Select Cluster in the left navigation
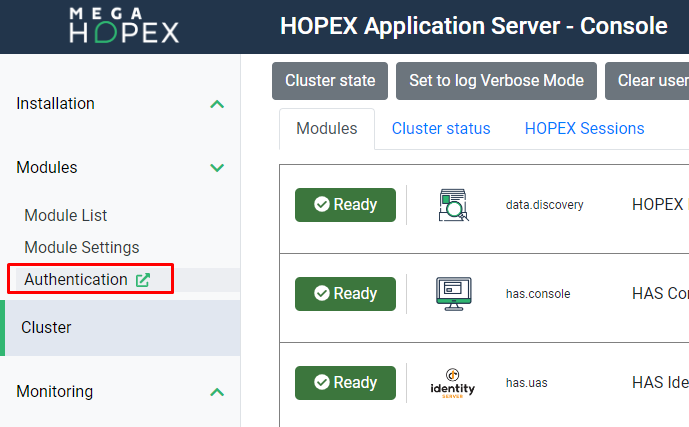 point(46,328)
